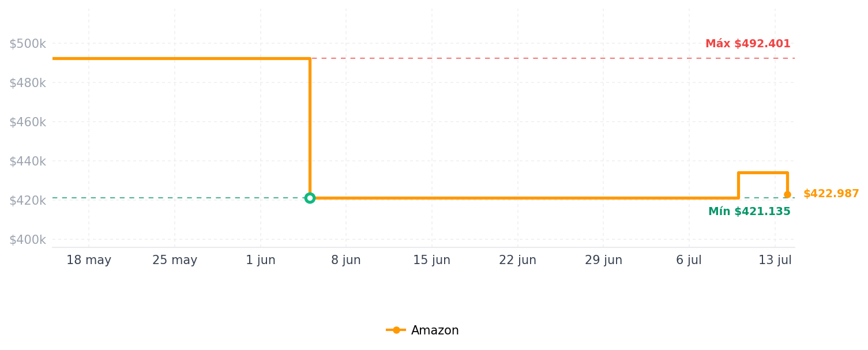This screenshot has height=350, width=868.
Task: Click the Mín $421.135 label
Action: (749, 212)
